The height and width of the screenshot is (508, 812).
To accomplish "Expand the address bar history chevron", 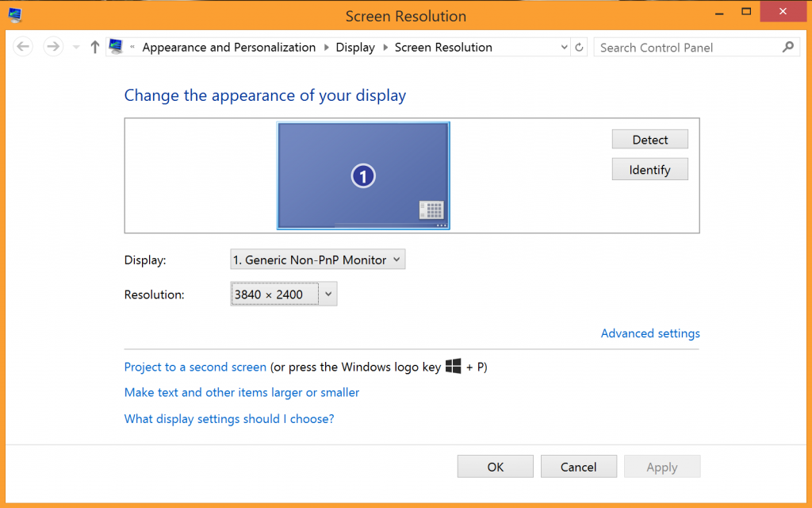I will tap(564, 47).
